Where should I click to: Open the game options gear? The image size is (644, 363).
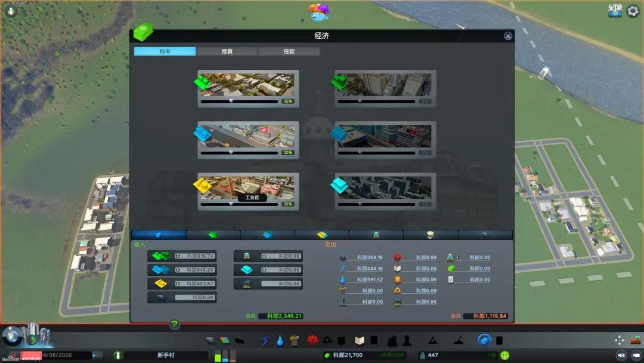pyautogui.click(x=633, y=11)
